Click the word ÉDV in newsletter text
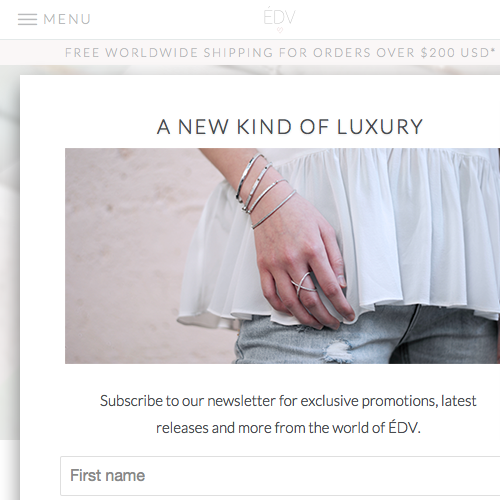 tap(403, 427)
